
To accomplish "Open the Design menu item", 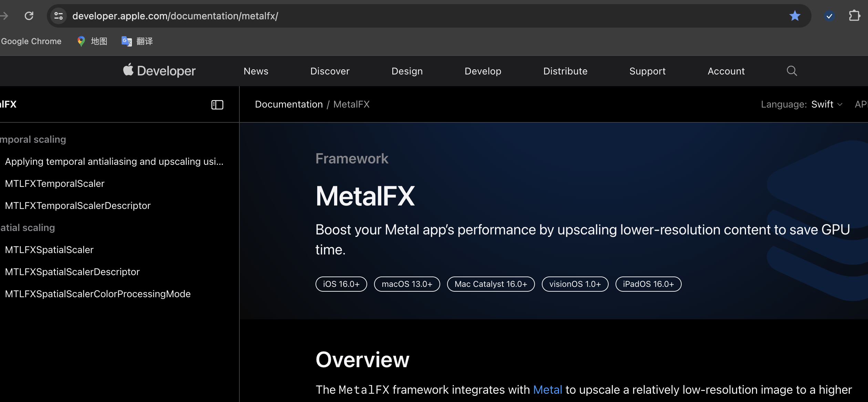I will coord(407,71).
